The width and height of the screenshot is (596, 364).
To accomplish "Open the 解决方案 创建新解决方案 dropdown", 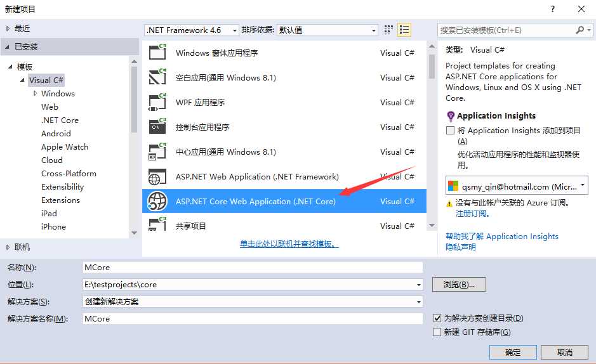I will [253, 302].
